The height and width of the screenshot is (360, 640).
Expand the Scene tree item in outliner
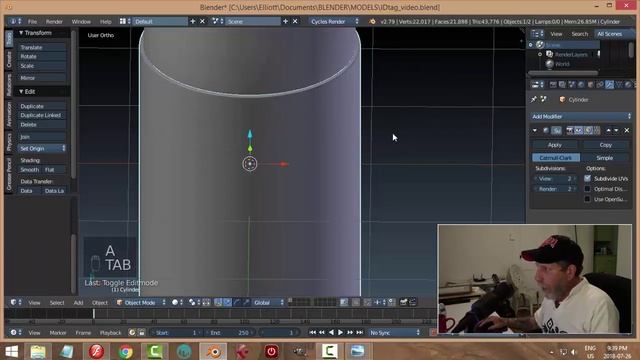[x=531, y=45]
